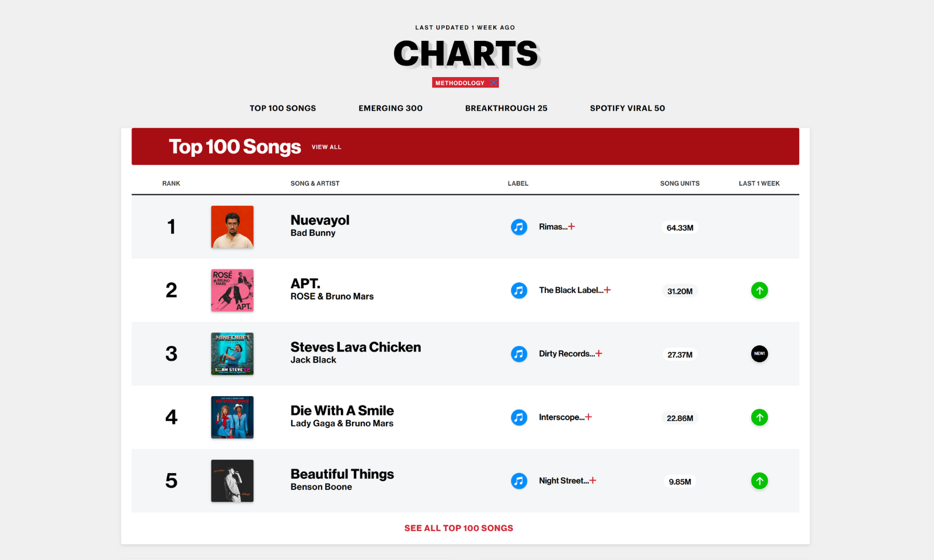Click green up arrow beside Beautiful Things
This screenshot has width=934, height=560.
(x=759, y=481)
